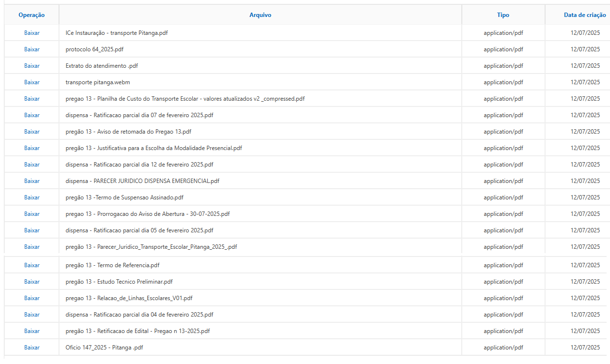Click Baixar for protocolo 64_2025.pdf

coord(32,49)
